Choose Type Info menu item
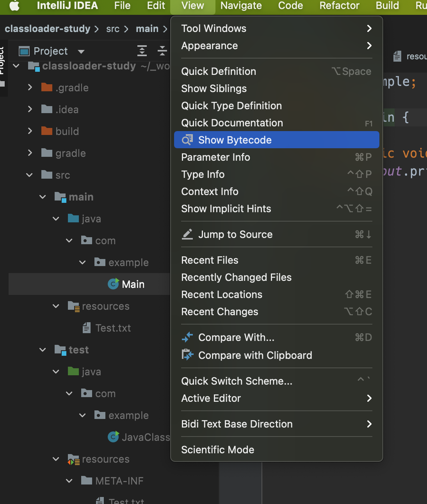 click(x=276, y=174)
